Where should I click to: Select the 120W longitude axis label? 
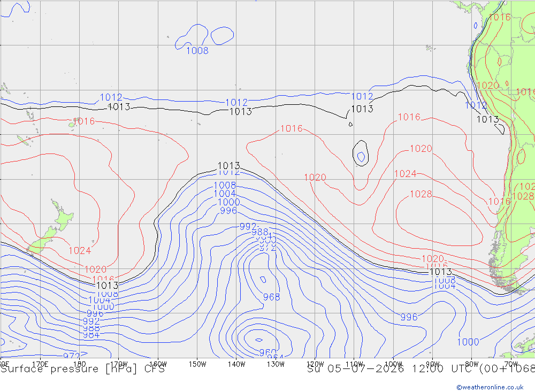click(x=315, y=364)
